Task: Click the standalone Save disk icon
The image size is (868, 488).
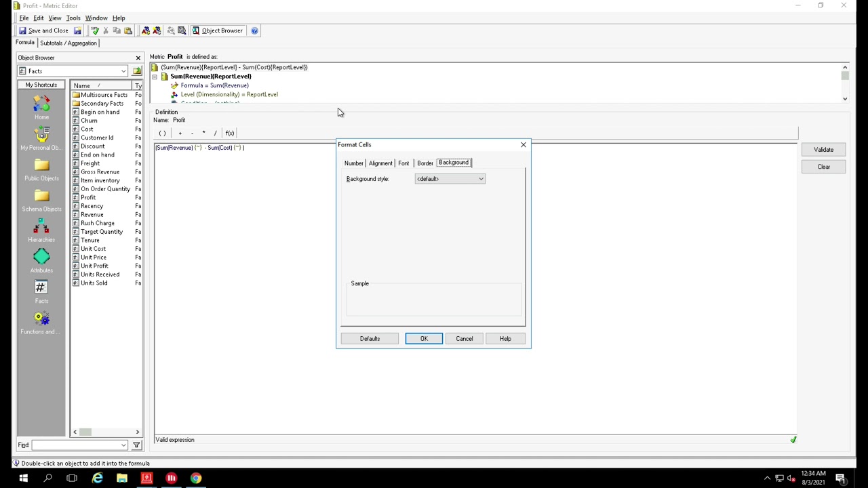Action: pos(78,30)
